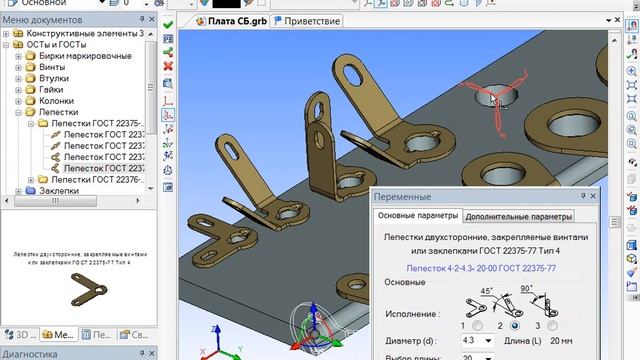This screenshot has width=640, height=360.
Task: Click the paintbrush icon in the right toolbar
Action: tap(632, 272)
